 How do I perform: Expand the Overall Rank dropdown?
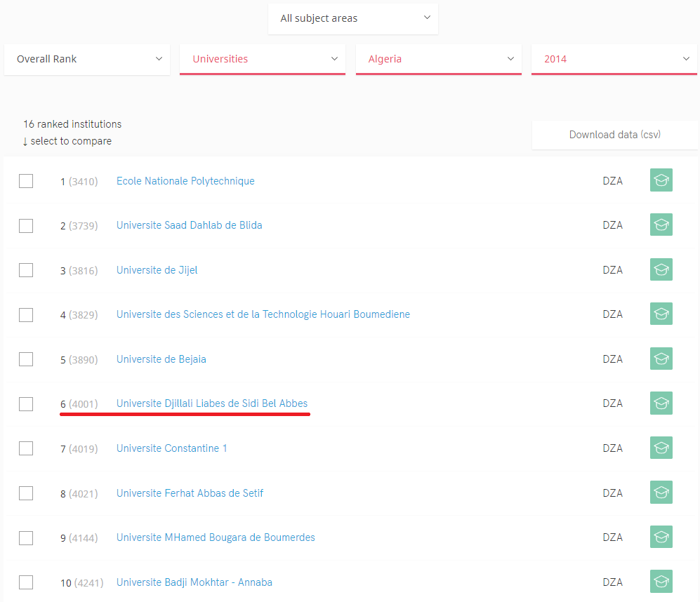87,59
